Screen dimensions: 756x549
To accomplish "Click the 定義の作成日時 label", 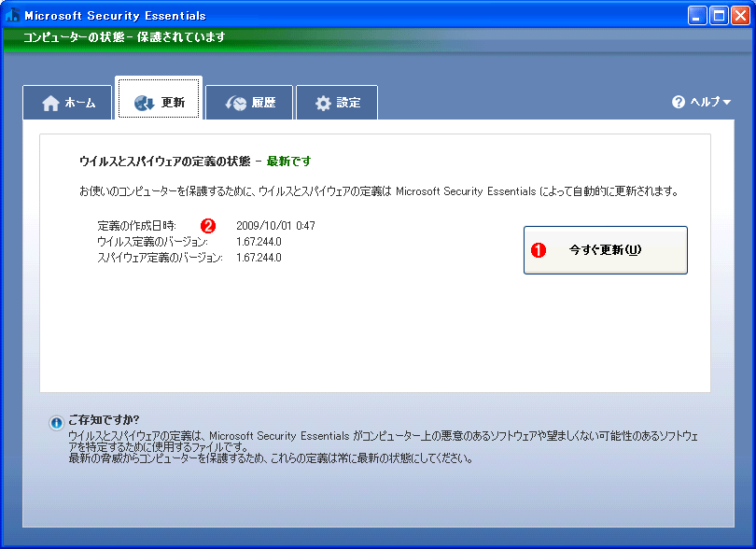I will (136, 226).
